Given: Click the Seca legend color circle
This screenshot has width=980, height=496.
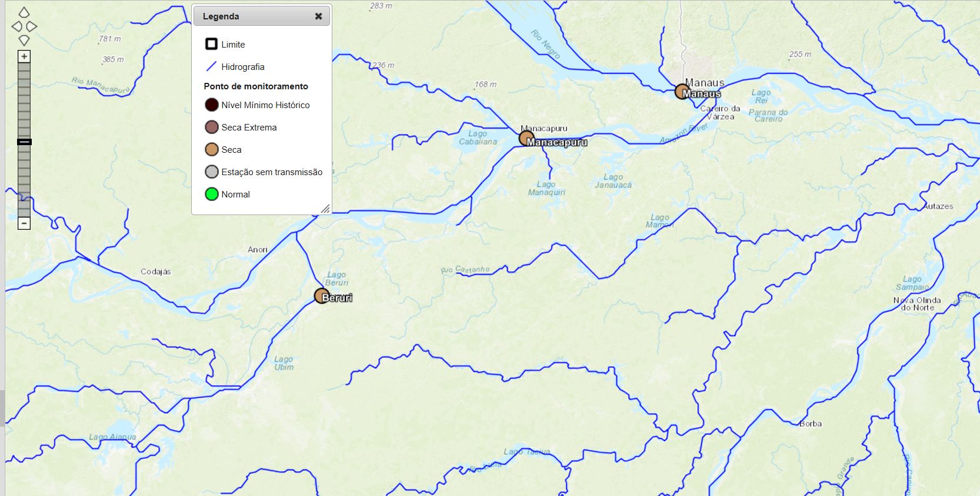Looking at the screenshot, I should point(212,150).
